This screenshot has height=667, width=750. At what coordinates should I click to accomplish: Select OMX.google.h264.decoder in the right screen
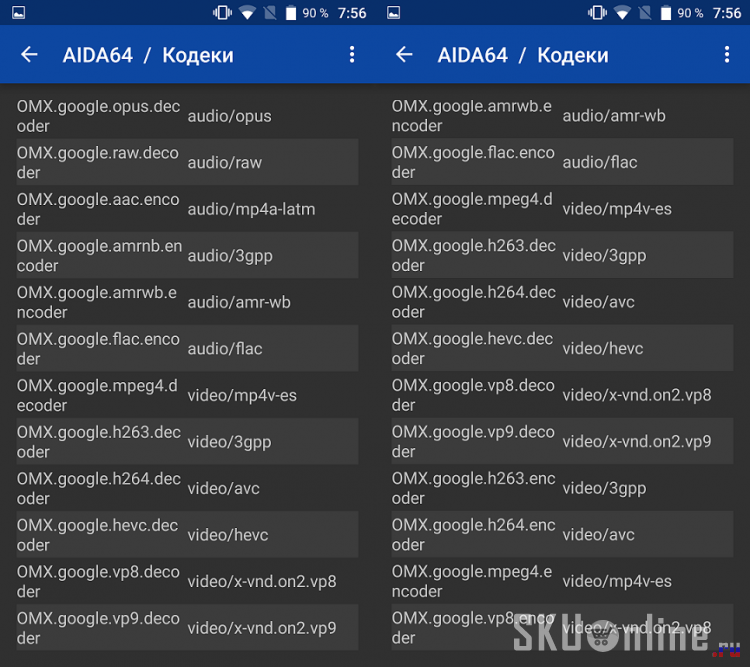562,301
